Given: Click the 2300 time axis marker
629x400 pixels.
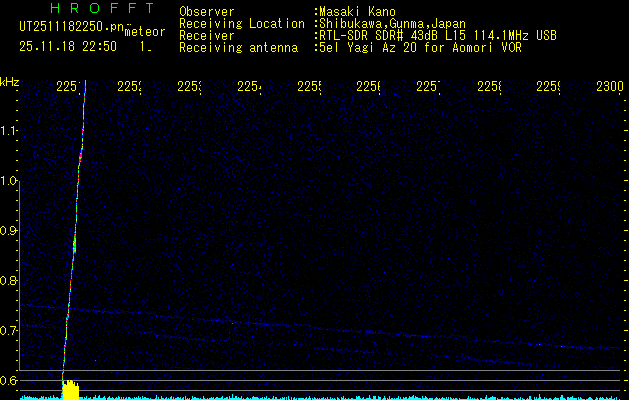Looking at the screenshot, I should coord(609,87).
